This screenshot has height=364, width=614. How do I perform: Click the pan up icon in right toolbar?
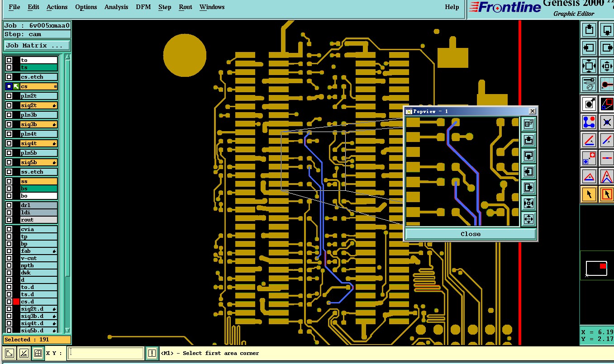coord(589,30)
